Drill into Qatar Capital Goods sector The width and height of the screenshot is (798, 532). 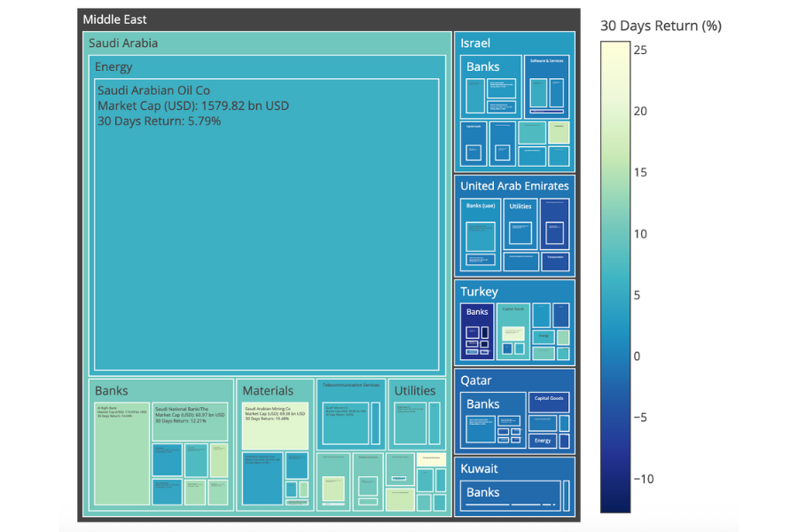click(549, 399)
